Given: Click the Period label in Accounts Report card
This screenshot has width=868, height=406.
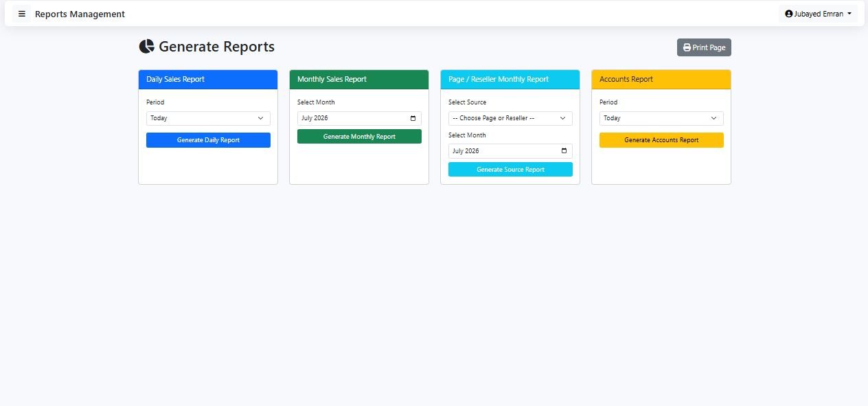Looking at the screenshot, I should [x=608, y=102].
